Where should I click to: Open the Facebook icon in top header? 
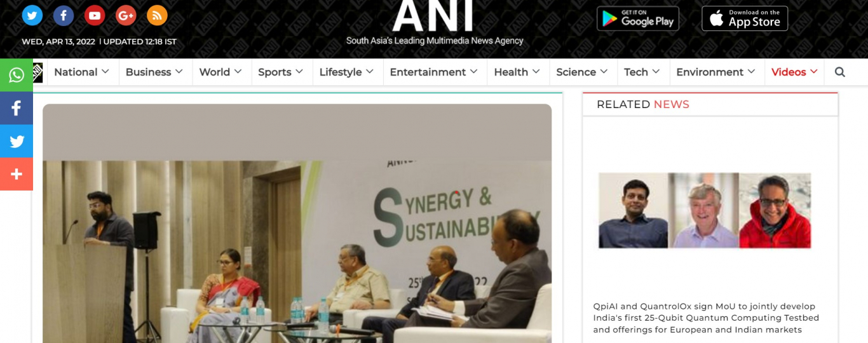[64, 15]
